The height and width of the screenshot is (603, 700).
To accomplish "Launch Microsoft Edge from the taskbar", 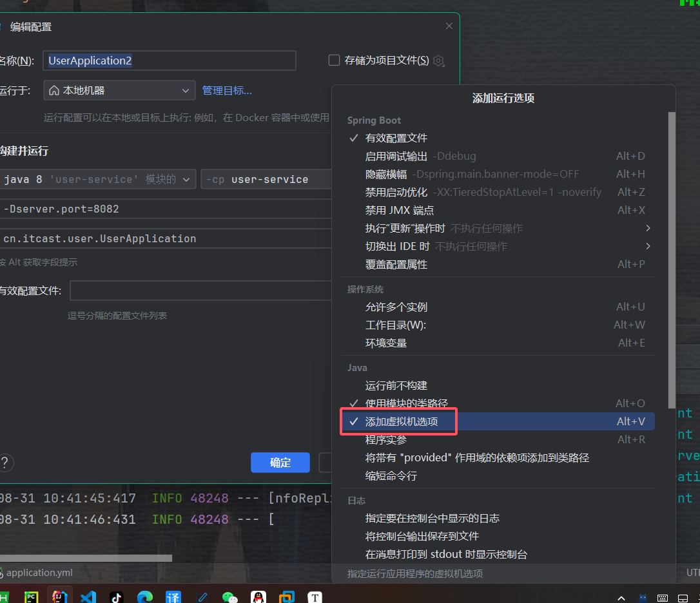I will [x=145, y=597].
